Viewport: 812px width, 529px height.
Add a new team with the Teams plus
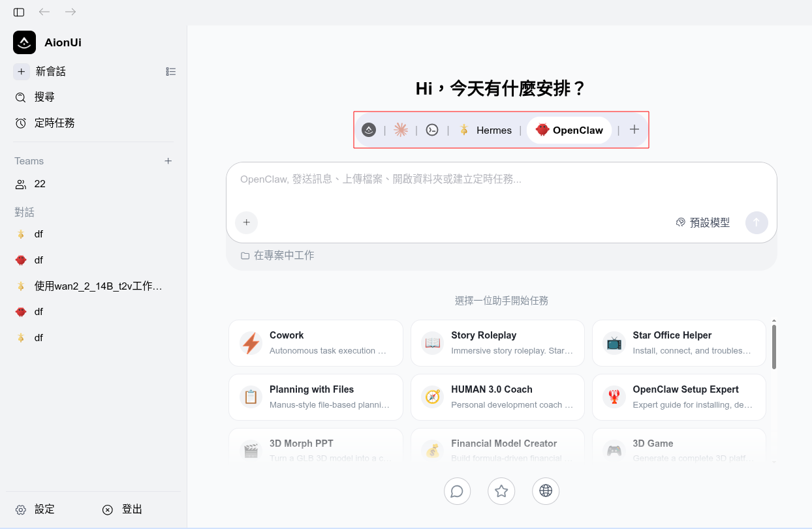[168, 160]
